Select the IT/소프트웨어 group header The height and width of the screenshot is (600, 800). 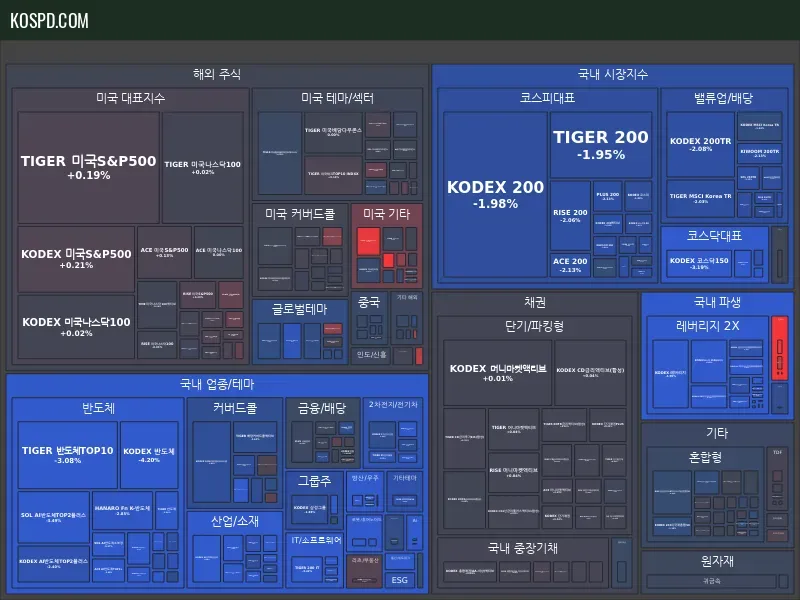pos(316,540)
